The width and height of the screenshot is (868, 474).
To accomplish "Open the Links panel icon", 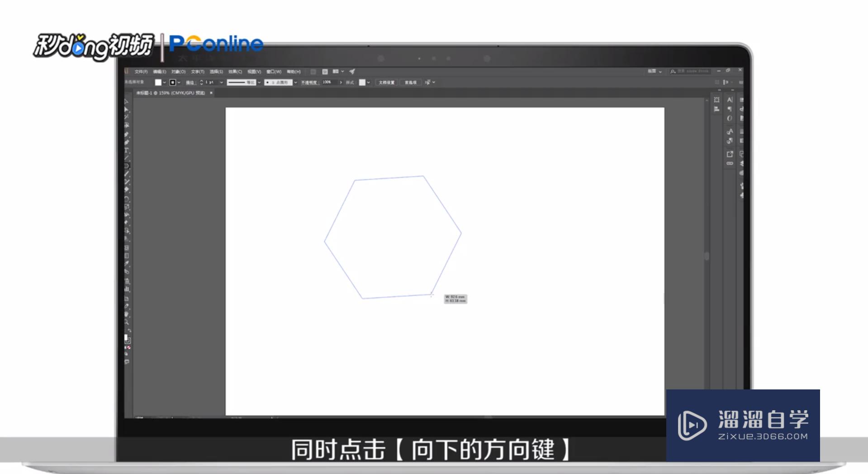I will click(x=730, y=163).
